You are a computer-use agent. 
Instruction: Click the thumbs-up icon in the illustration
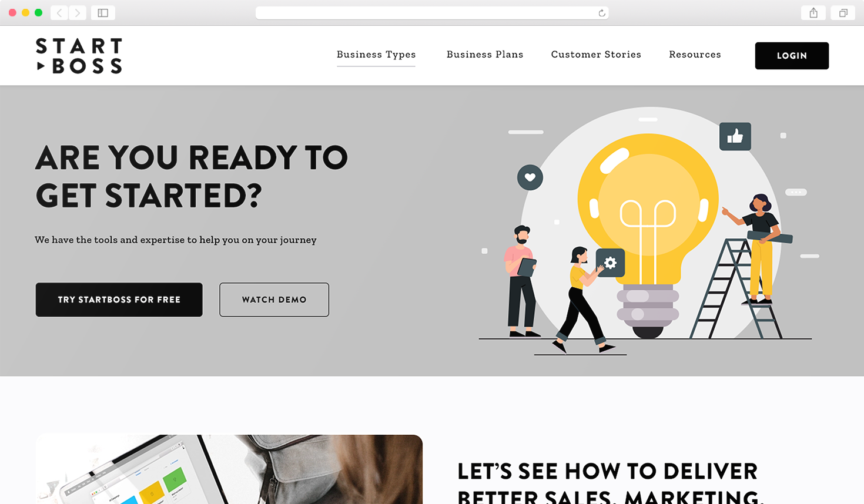pyautogui.click(x=735, y=136)
